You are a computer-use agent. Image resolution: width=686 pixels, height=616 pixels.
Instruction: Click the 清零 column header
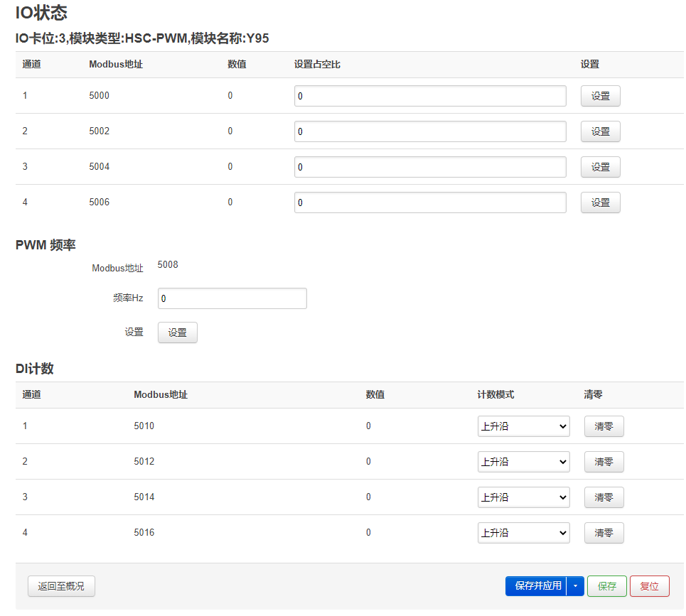pos(593,395)
